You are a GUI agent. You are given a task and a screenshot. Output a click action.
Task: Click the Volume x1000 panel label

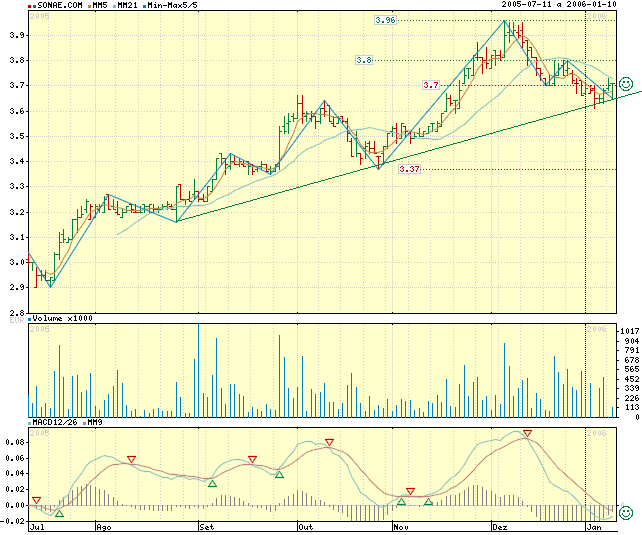(63, 318)
